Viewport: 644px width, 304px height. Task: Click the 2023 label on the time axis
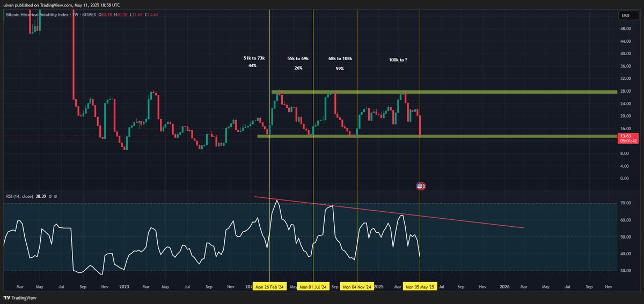124,287
